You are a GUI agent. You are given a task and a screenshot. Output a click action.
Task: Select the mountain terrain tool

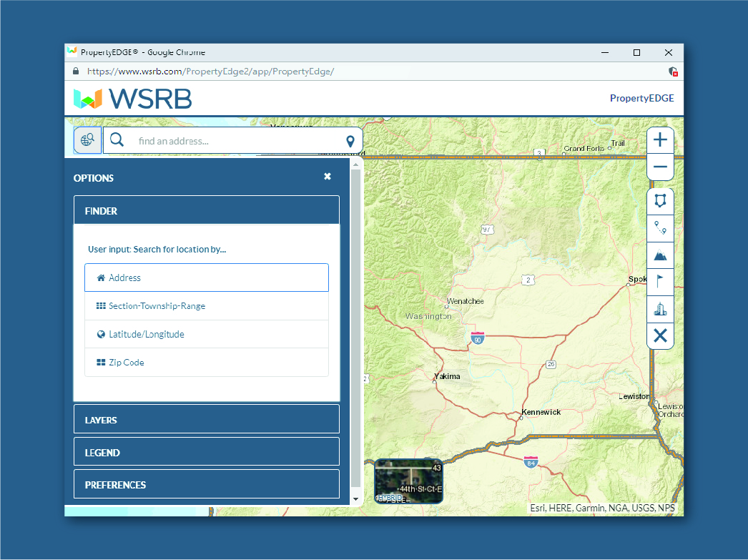pos(660,255)
